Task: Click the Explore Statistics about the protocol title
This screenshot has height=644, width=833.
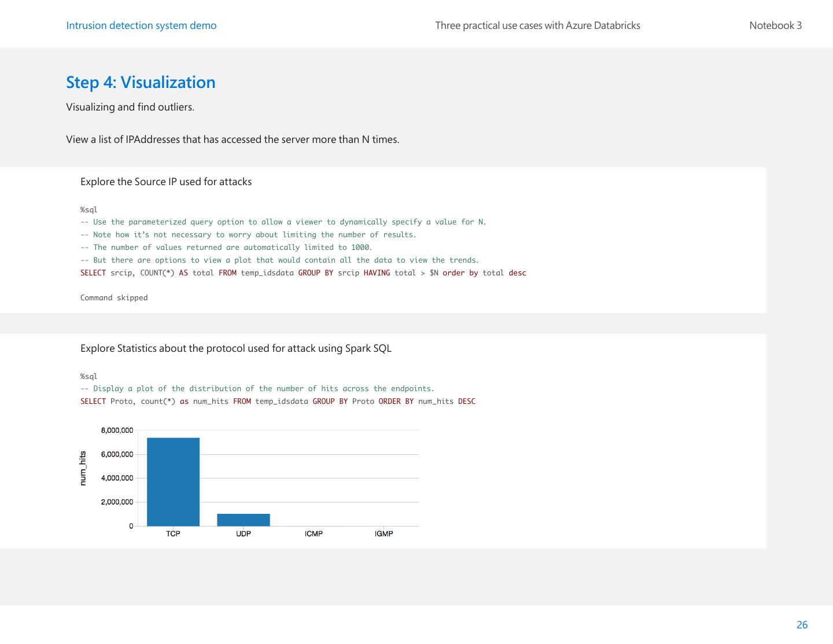Action: 236,348
